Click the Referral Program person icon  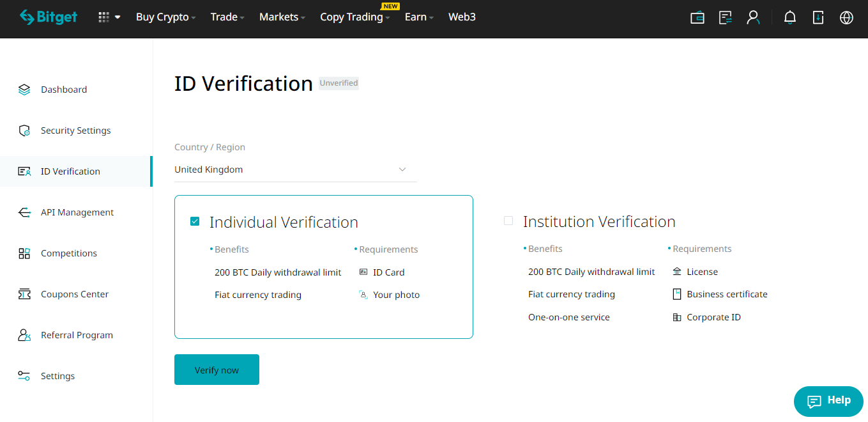[24, 335]
